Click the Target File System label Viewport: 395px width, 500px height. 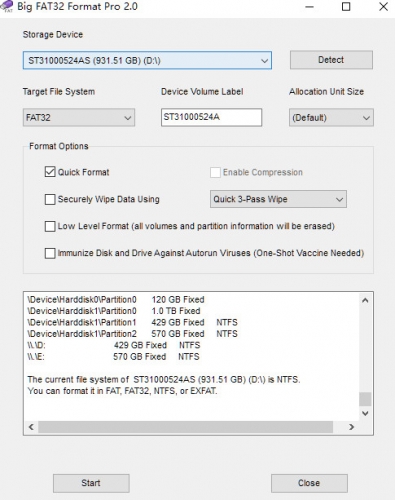(x=59, y=92)
